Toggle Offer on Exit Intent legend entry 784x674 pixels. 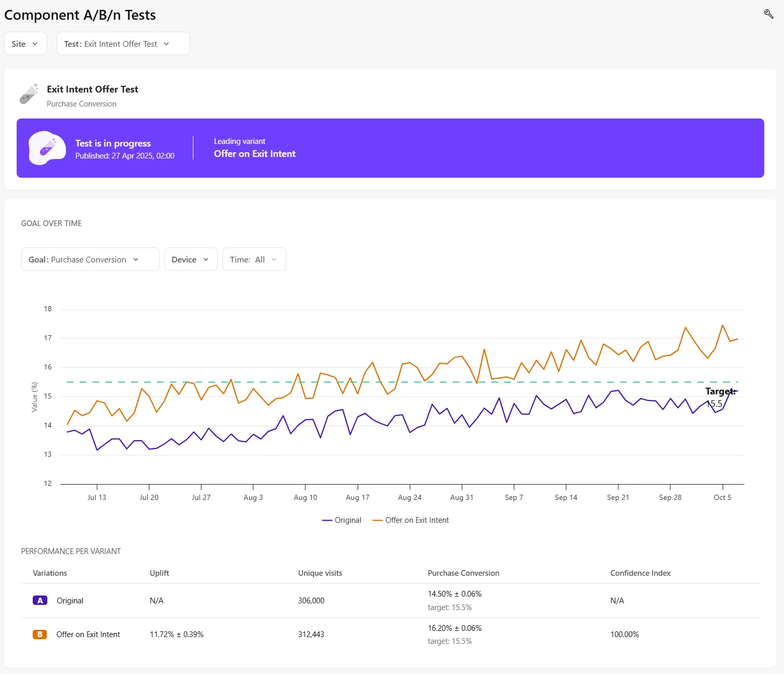[x=411, y=520]
